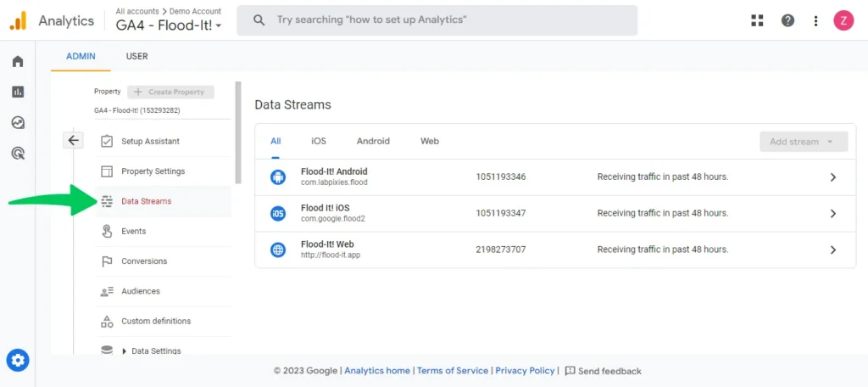Click the Web globe stream icon
Screen dimensions: 868x387
(277, 250)
